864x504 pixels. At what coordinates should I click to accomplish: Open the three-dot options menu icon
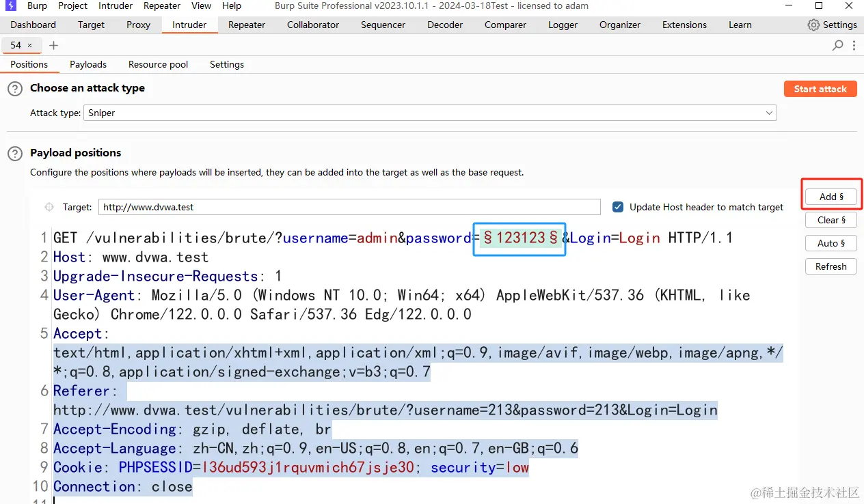point(854,45)
